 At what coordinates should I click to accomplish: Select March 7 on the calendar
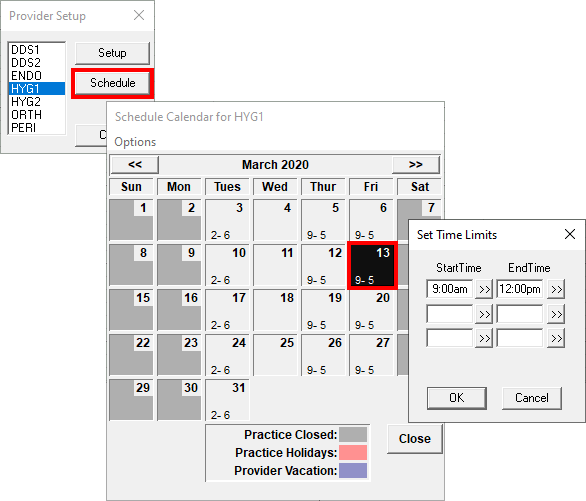coord(419,209)
